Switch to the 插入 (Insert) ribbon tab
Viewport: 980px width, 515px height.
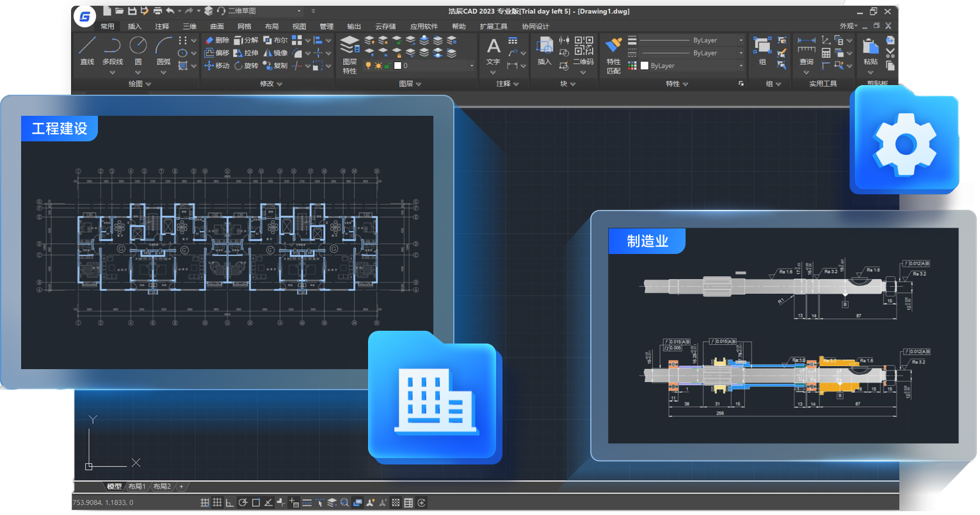coord(134,26)
